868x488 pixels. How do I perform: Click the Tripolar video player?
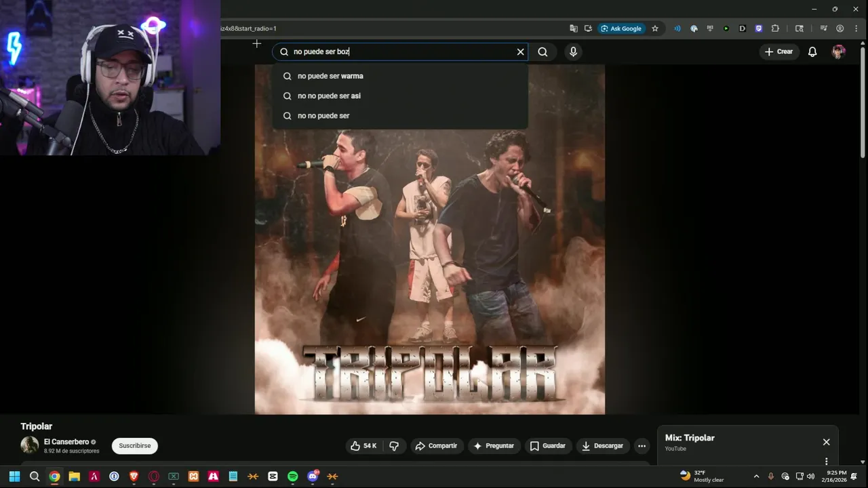pos(430,239)
